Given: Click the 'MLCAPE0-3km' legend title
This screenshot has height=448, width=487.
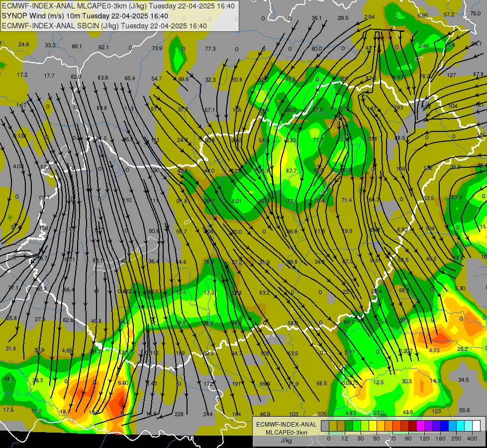Looking at the screenshot, I should click(287, 433).
